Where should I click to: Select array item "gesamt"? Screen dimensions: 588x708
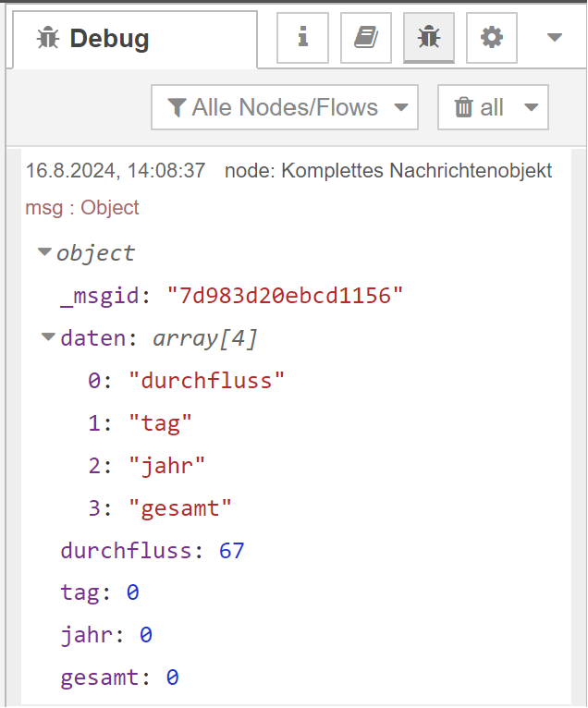180,507
